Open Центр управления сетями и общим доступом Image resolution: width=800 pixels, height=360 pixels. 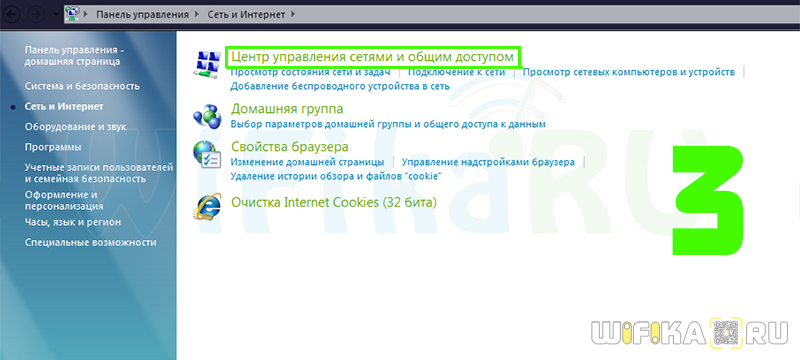[372, 57]
